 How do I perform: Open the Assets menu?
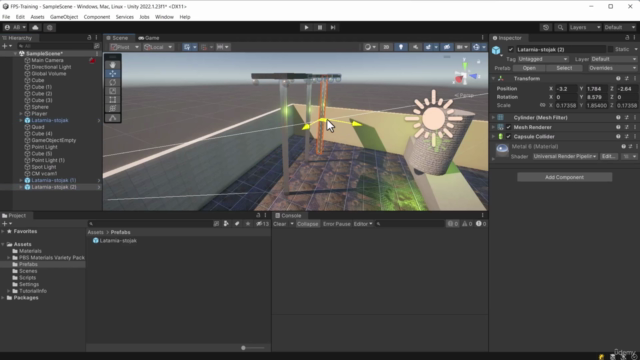[37, 17]
